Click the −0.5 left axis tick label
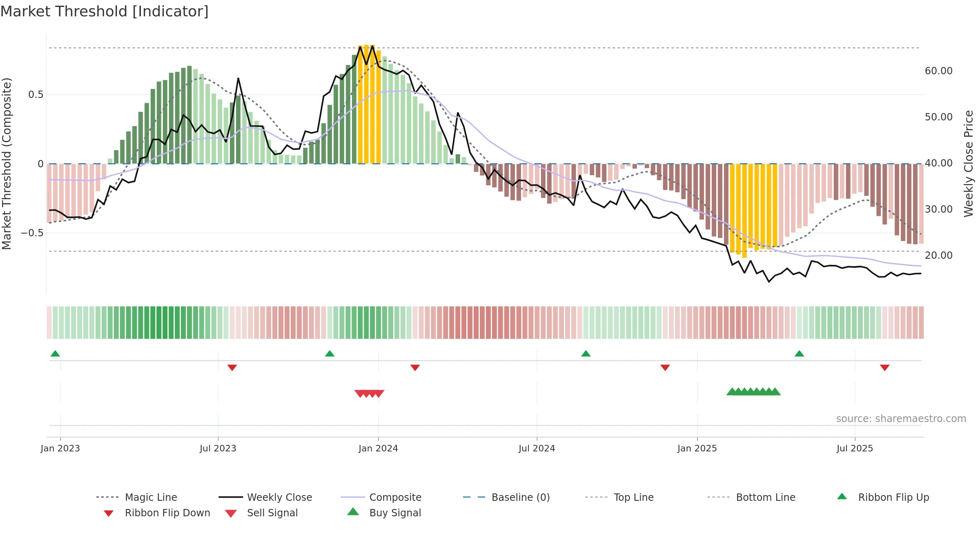Viewport: 980px width, 551px height. [32, 233]
